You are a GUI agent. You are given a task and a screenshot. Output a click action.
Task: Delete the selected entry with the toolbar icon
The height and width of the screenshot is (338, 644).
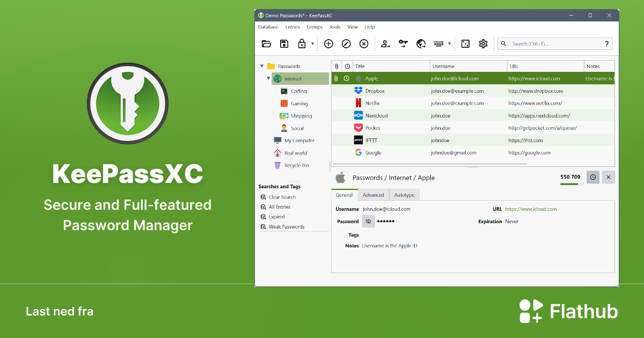coord(364,43)
